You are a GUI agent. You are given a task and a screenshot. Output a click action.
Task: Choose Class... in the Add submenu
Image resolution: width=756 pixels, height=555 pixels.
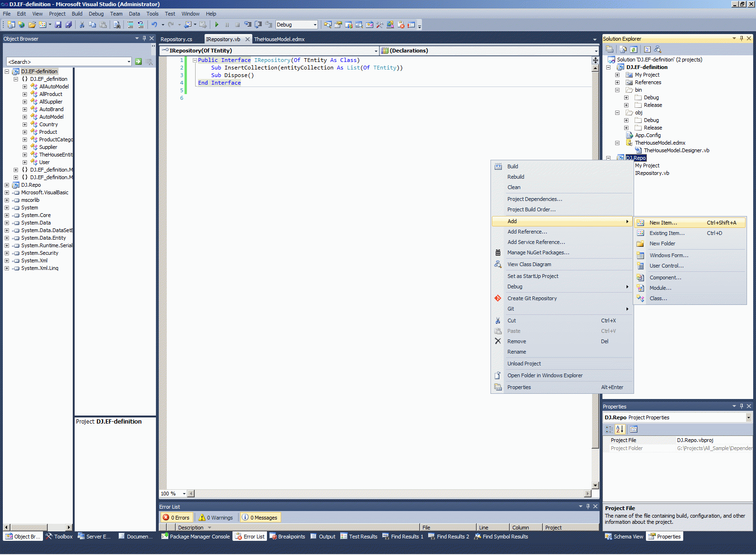(690, 298)
